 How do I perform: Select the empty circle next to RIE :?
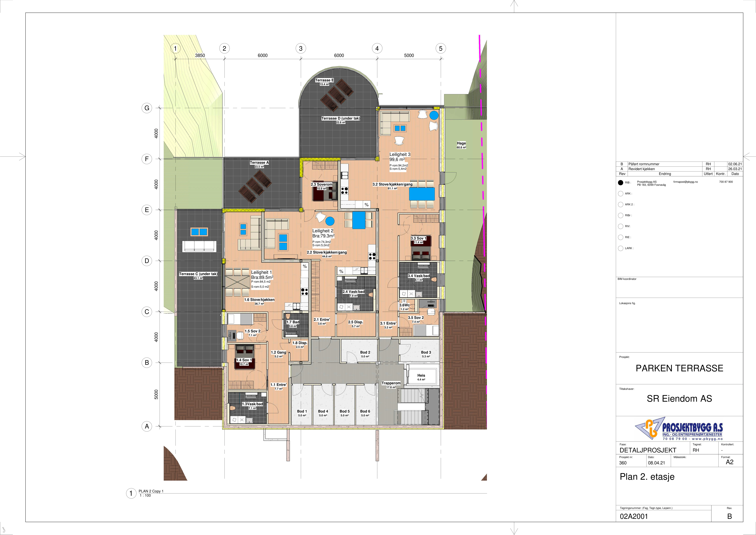621,237
